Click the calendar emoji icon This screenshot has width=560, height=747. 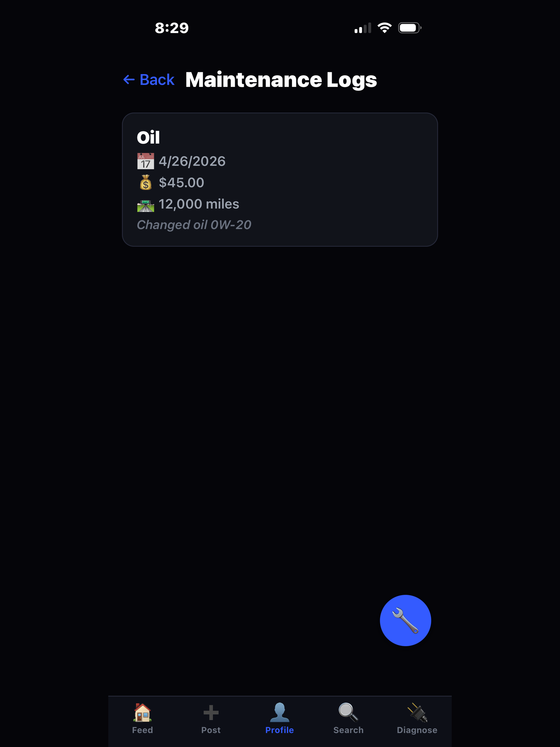click(x=145, y=161)
